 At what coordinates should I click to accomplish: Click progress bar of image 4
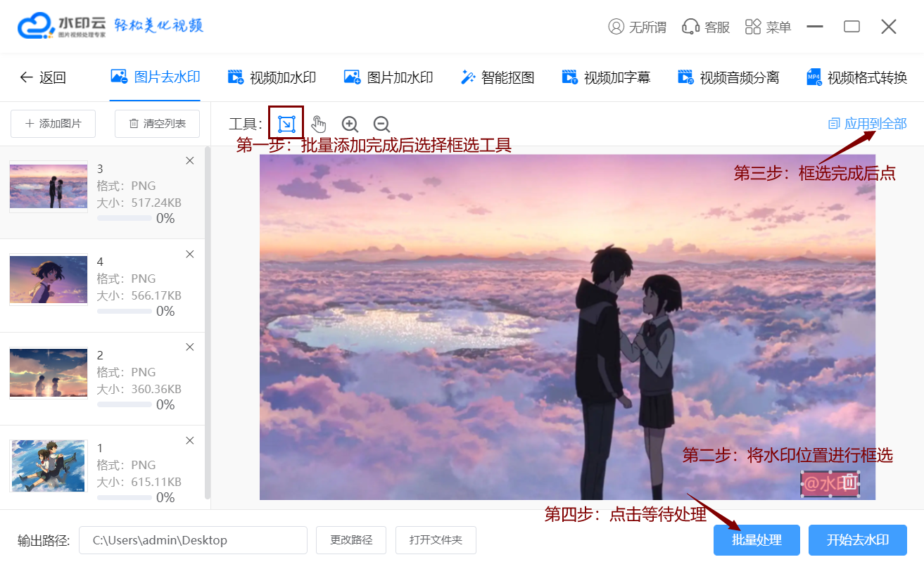coord(124,312)
